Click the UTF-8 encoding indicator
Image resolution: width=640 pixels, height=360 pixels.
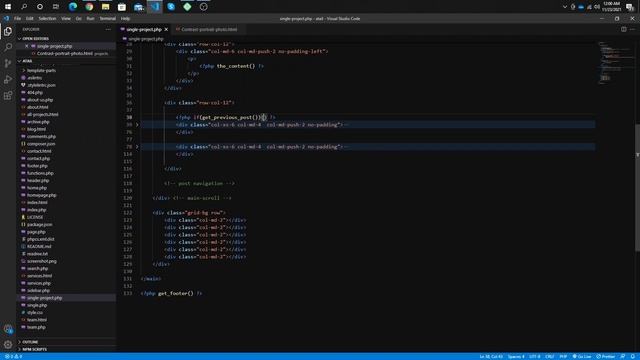535,357
